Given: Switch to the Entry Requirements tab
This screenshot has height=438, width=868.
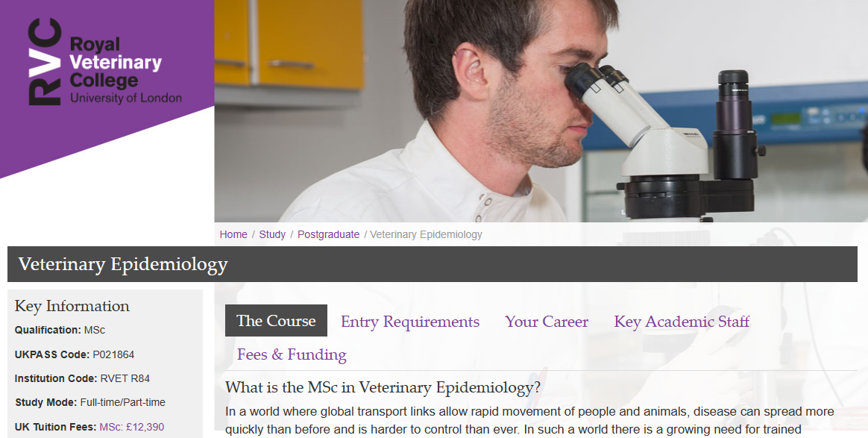Looking at the screenshot, I should coord(410,322).
